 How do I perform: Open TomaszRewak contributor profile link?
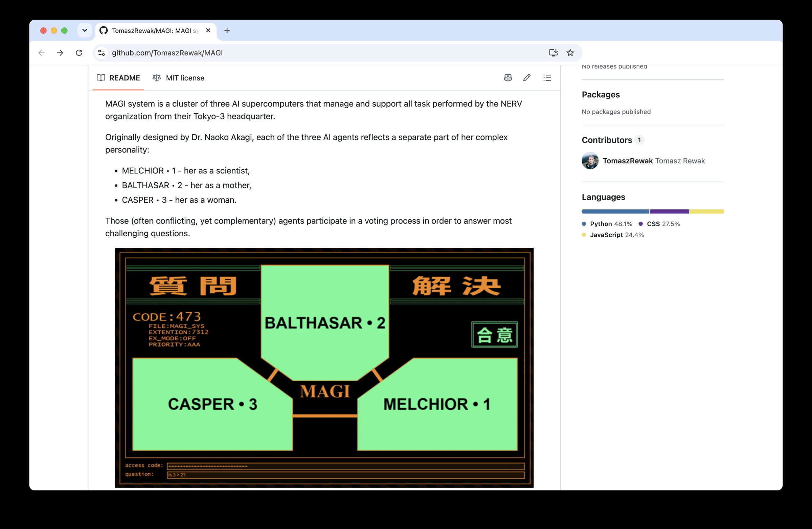627,161
